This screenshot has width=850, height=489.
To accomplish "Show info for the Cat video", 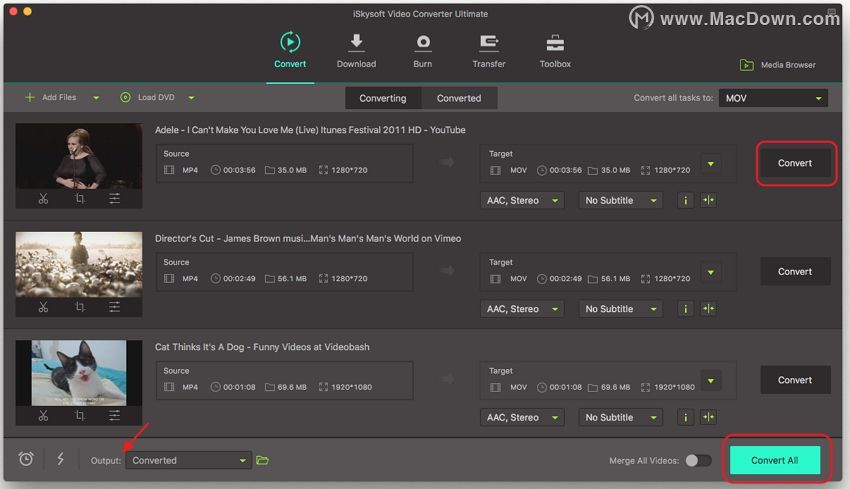I will point(685,417).
